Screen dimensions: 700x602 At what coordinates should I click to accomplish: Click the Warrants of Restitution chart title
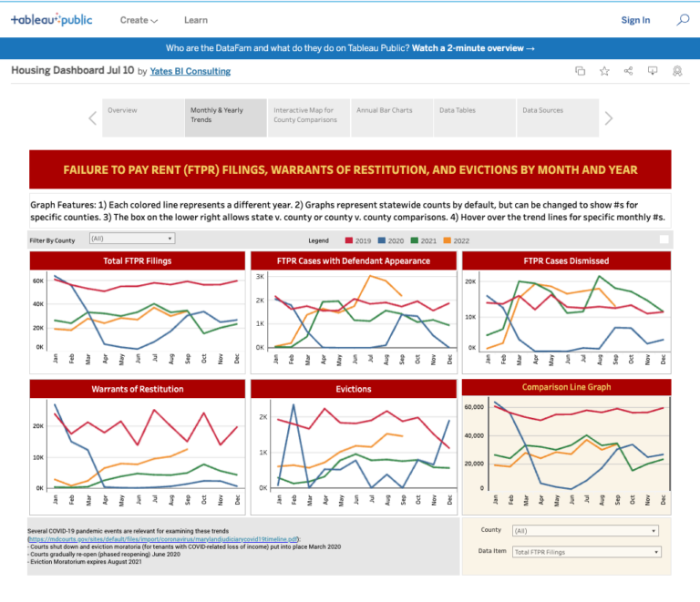coord(138,389)
